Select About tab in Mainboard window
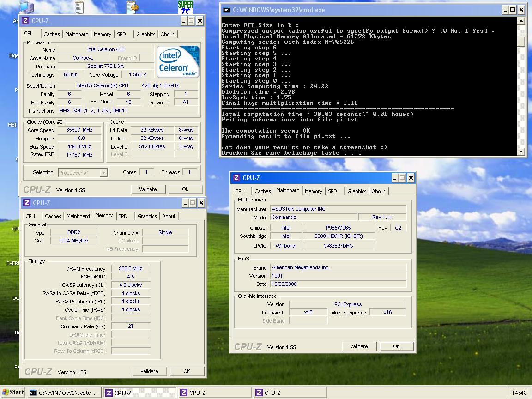 point(379,191)
